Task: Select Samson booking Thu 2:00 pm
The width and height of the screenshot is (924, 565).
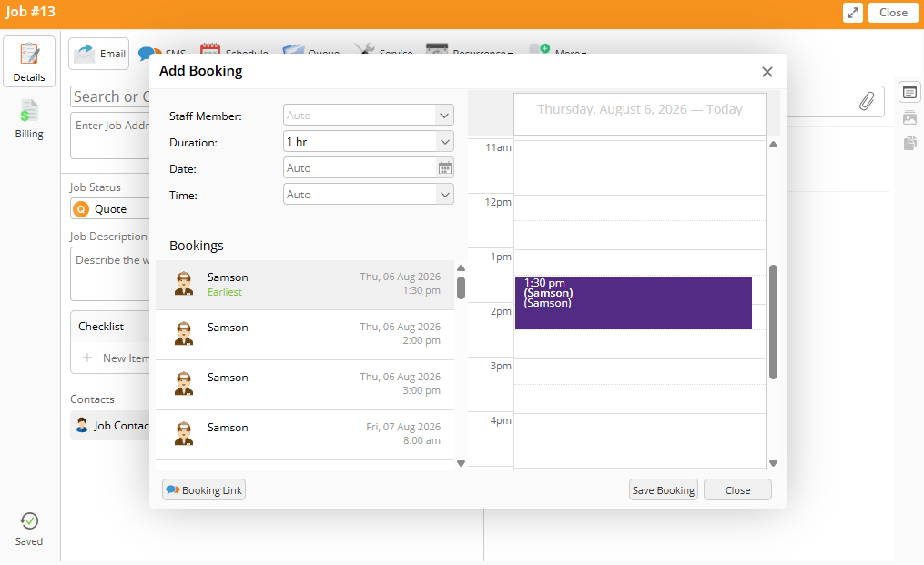Action: [x=305, y=335]
